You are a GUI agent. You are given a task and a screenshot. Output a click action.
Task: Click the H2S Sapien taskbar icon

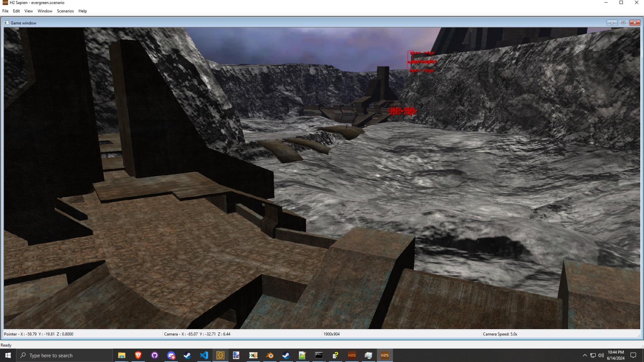coord(385,355)
